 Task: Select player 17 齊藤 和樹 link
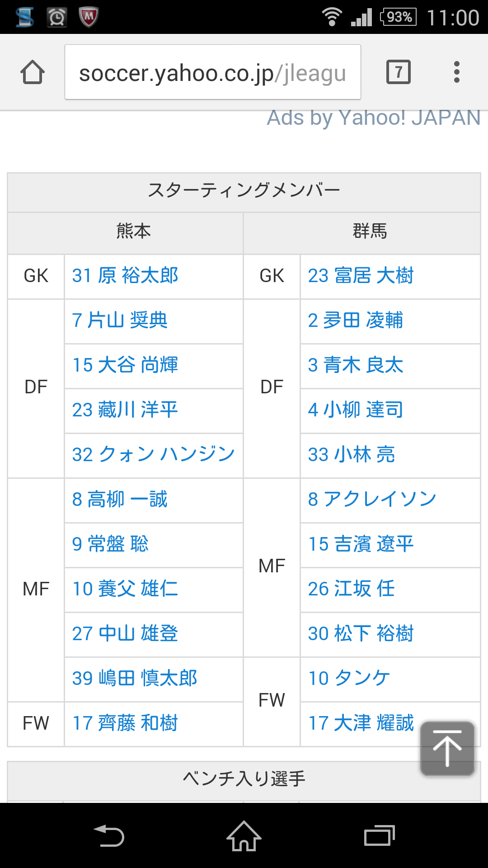[125, 723]
